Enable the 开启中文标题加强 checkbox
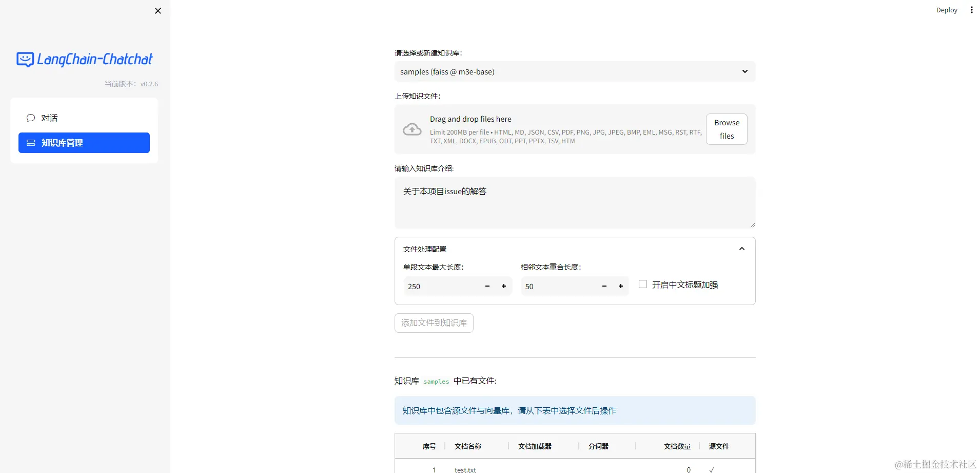Image resolution: width=980 pixels, height=473 pixels. pyautogui.click(x=642, y=283)
